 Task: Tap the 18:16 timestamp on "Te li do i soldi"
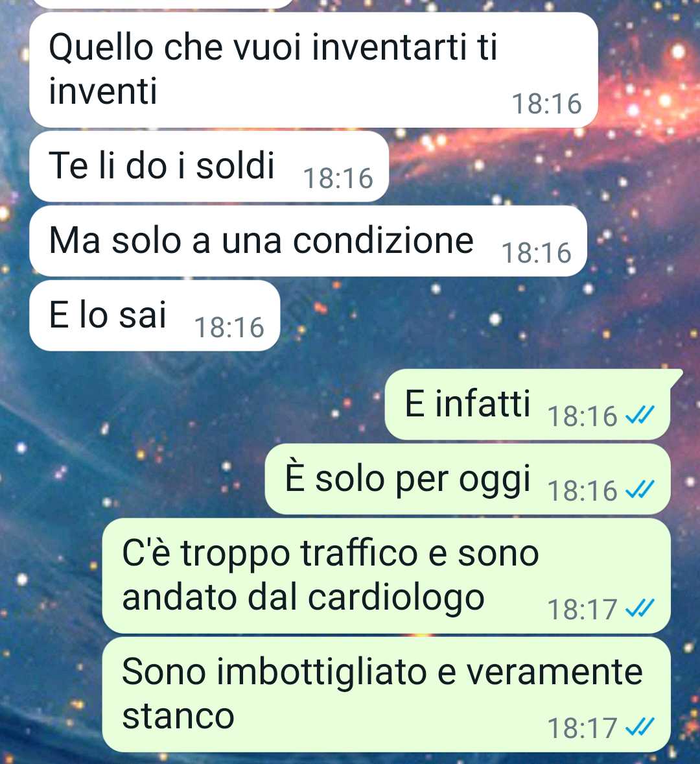[338, 178]
